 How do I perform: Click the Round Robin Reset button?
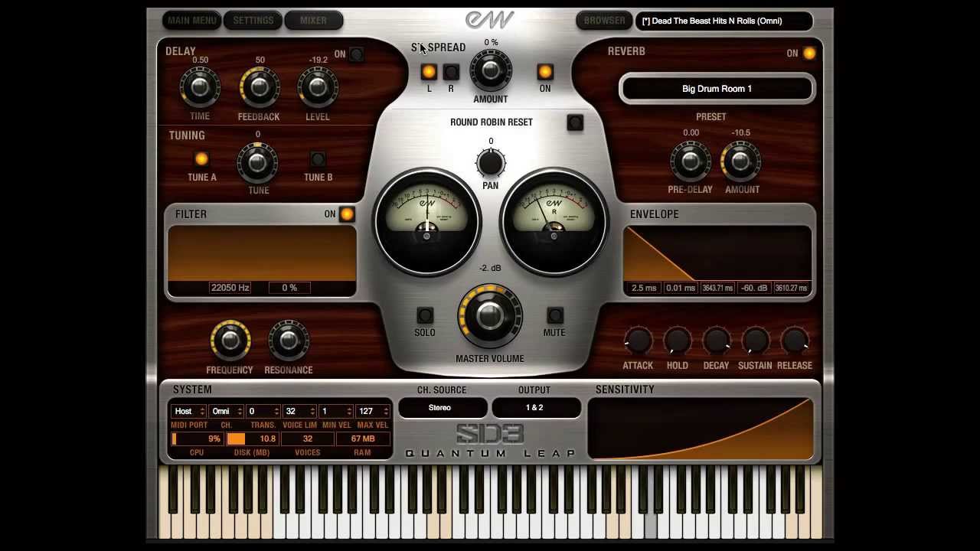click(x=575, y=122)
